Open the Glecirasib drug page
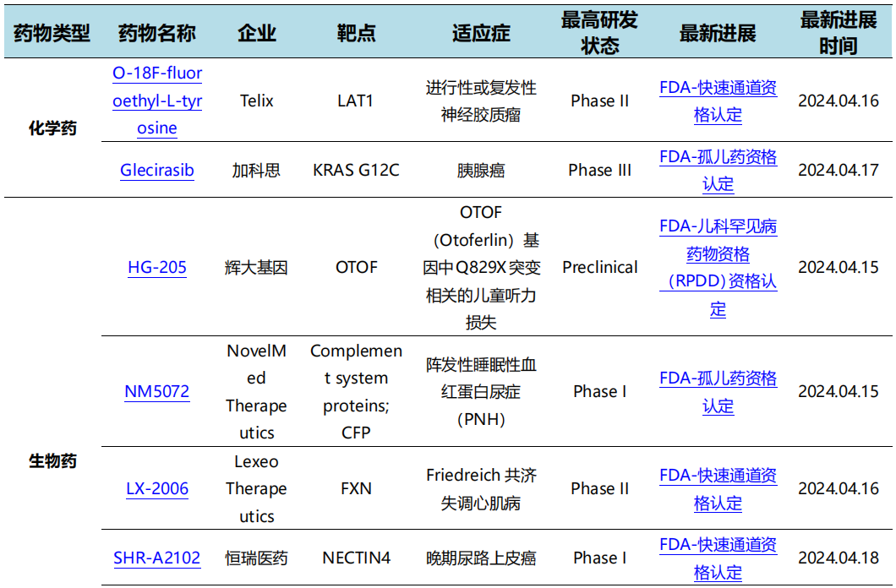896x588 pixels. tap(156, 170)
